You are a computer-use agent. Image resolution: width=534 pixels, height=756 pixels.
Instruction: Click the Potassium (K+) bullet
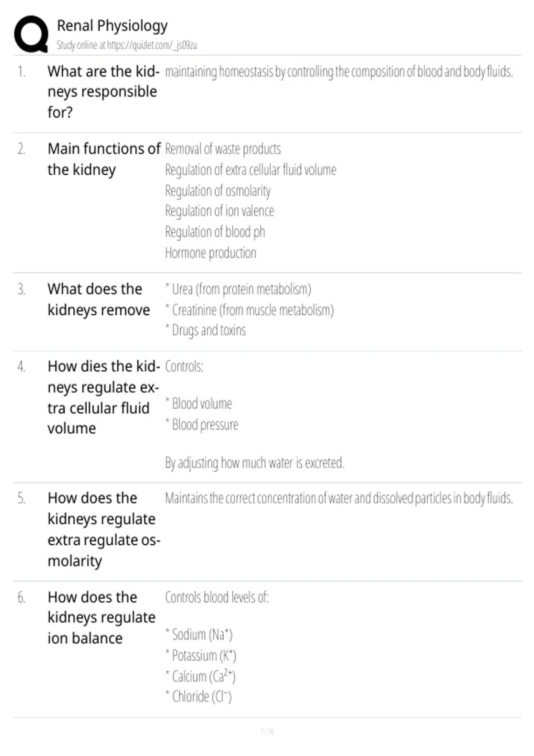[x=201, y=655]
